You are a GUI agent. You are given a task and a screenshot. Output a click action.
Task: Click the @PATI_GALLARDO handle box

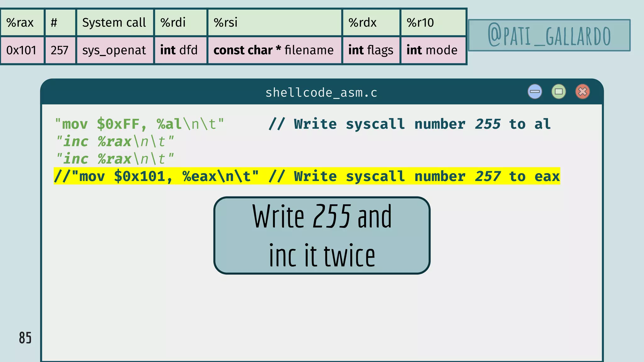point(549,35)
